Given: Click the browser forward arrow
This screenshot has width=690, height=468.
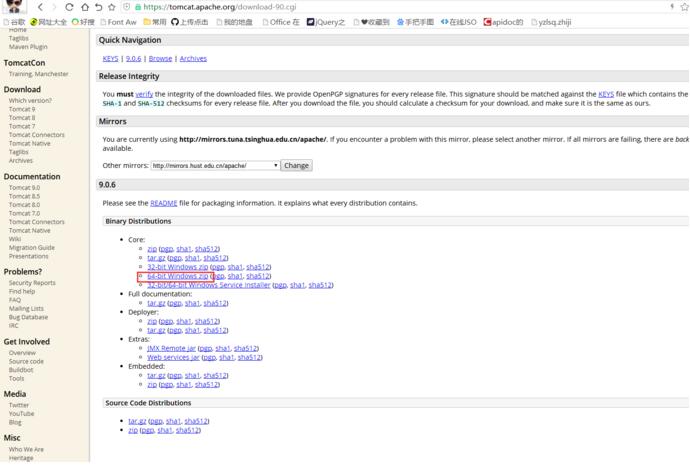Looking at the screenshot, I should pyautogui.click(x=55, y=7).
